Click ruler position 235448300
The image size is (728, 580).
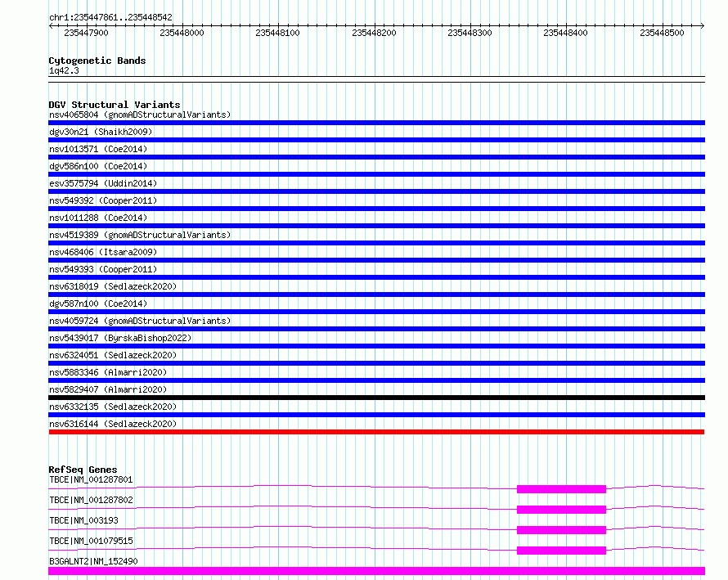[470, 33]
